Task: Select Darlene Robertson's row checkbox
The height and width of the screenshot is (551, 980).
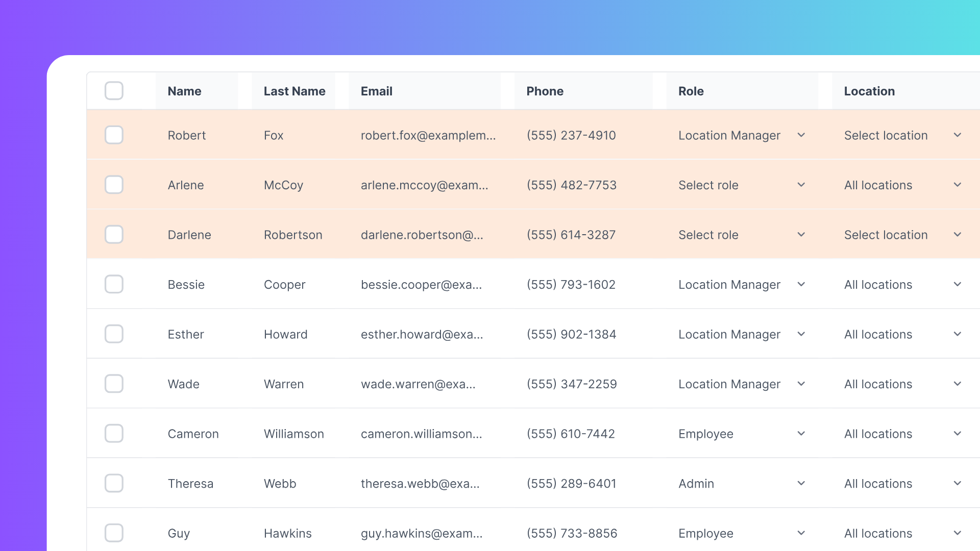Action: 114,235
